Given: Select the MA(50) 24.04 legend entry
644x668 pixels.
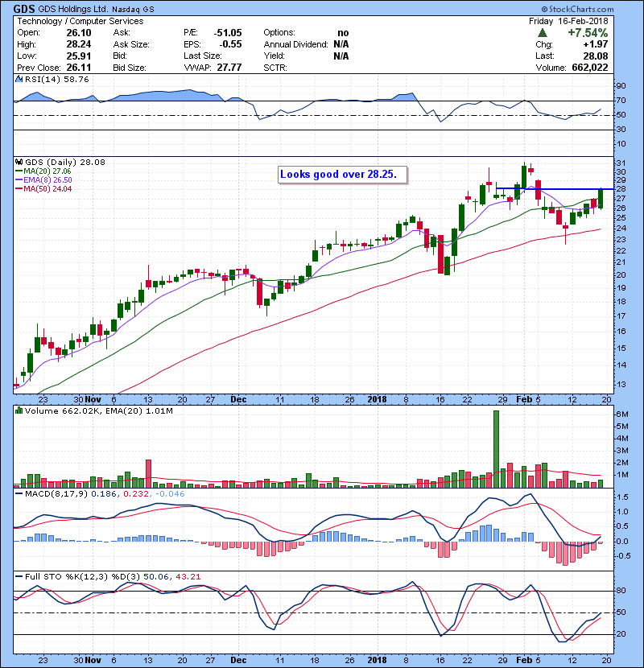Looking at the screenshot, I should (x=47, y=188).
